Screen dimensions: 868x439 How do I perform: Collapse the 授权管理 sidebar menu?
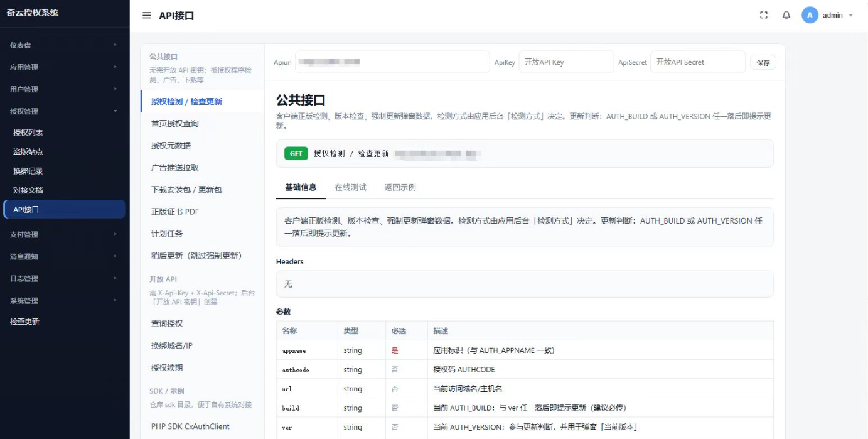pos(65,111)
